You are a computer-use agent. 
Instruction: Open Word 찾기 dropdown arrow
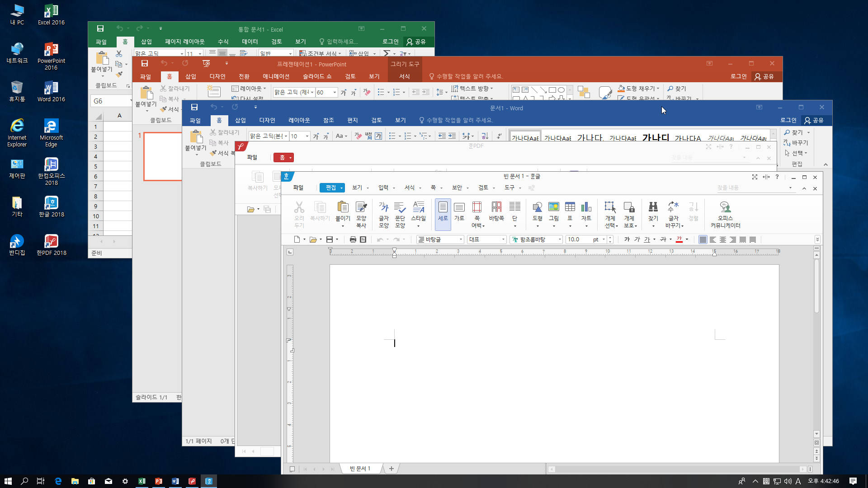(x=808, y=132)
